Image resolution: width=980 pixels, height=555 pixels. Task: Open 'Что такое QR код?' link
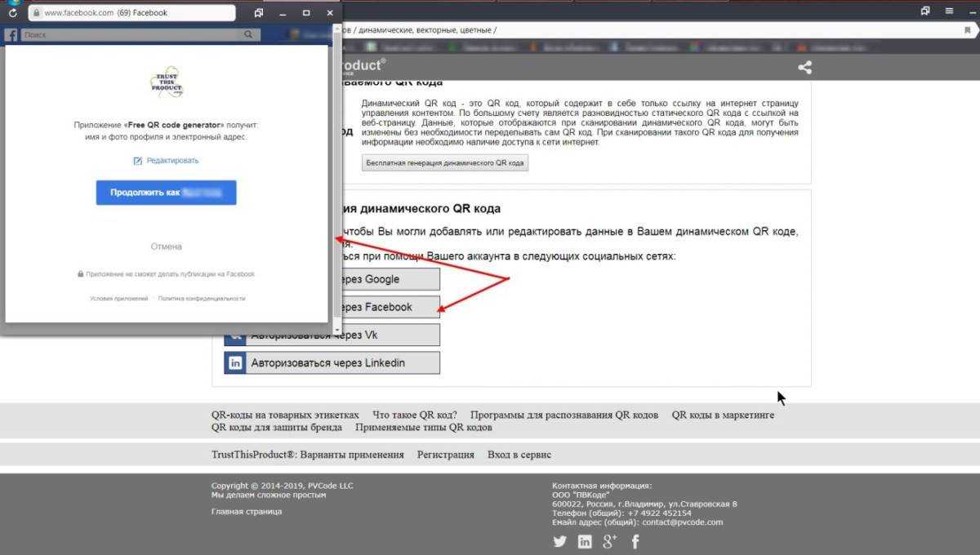pyautogui.click(x=414, y=415)
